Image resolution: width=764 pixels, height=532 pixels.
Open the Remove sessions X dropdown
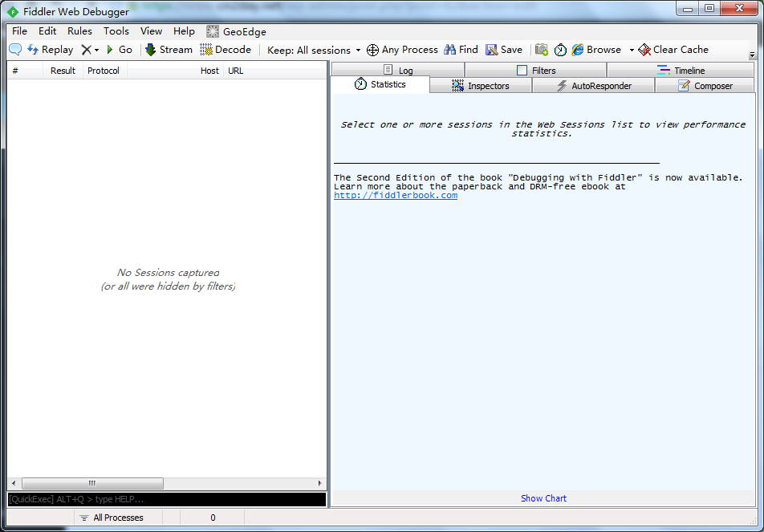(x=90, y=50)
